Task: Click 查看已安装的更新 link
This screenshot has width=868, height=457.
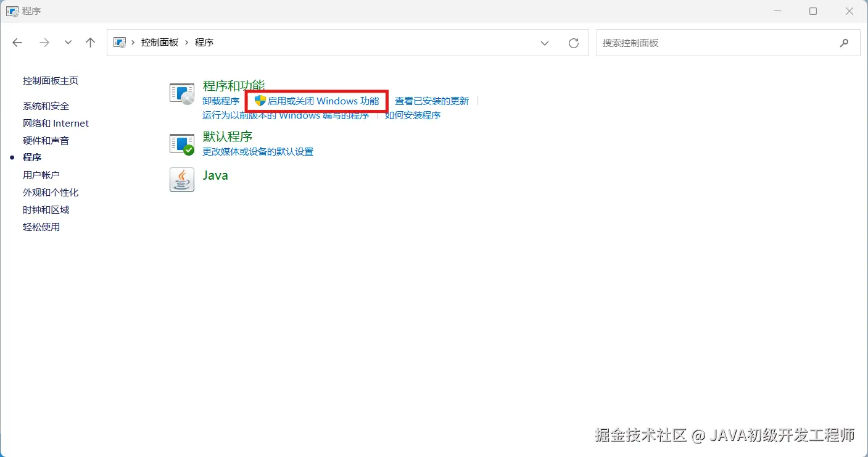Action: point(432,101)
